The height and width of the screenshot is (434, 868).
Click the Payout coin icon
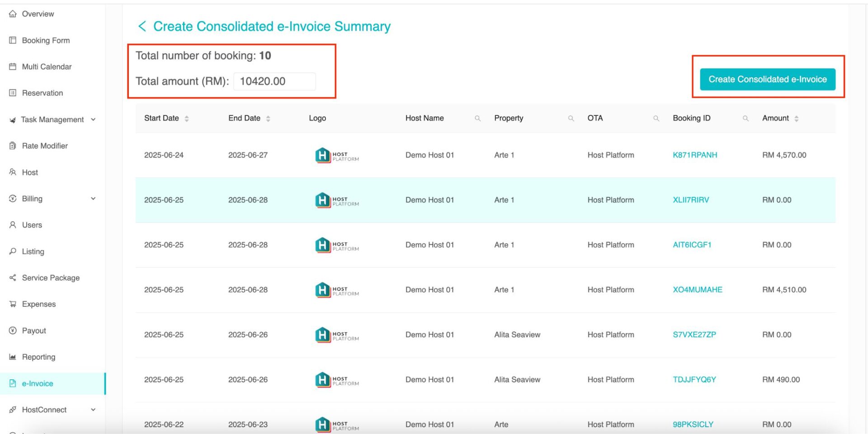tap(13, 330)
